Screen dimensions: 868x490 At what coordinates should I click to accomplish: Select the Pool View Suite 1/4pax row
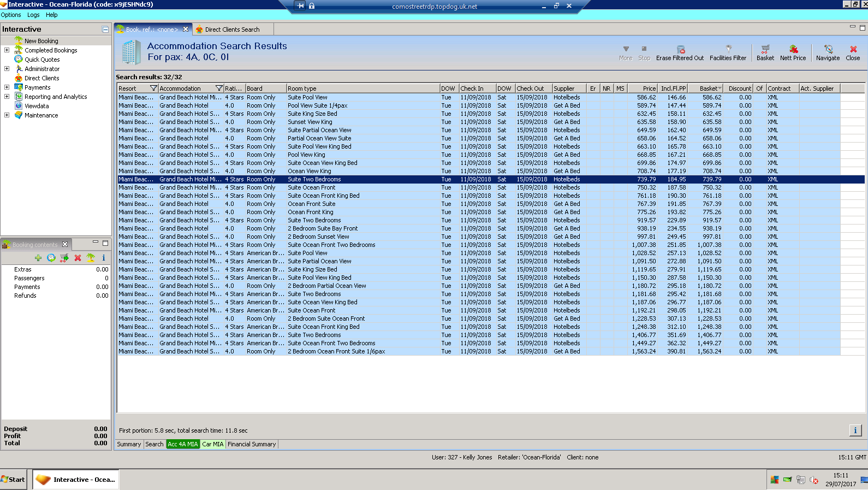point(479,105)
